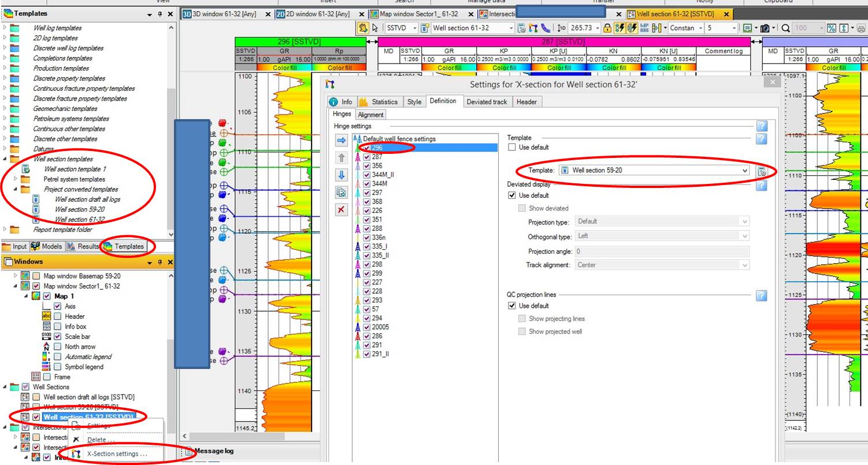Open well section template settings icon in toolbar
868x465 pixels.
click(x=522, y=28)
